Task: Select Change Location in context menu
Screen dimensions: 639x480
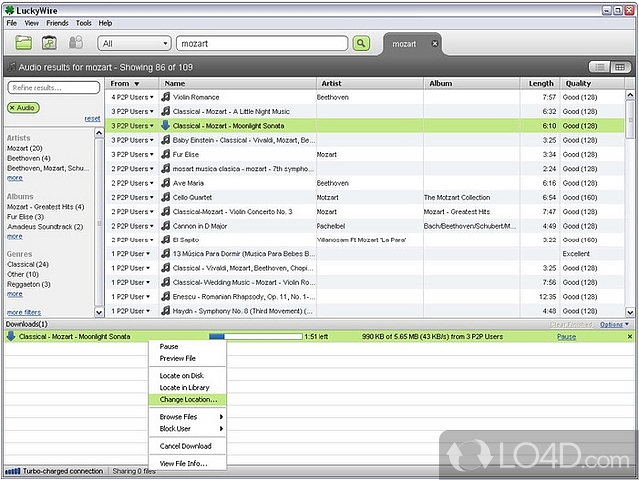Action: (x=188, y=399)
